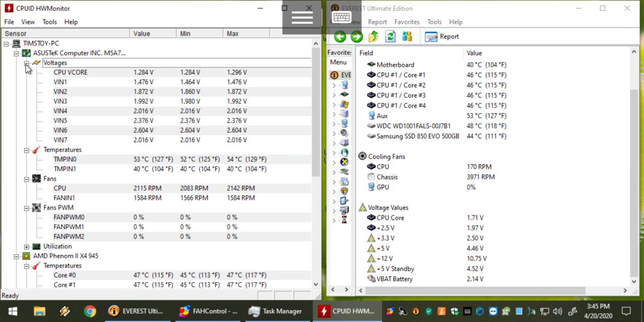This screenshot has height=322, width=644.
Task: Collapse the ASUSTeK Temperatures section
Action: coord(26,150)
